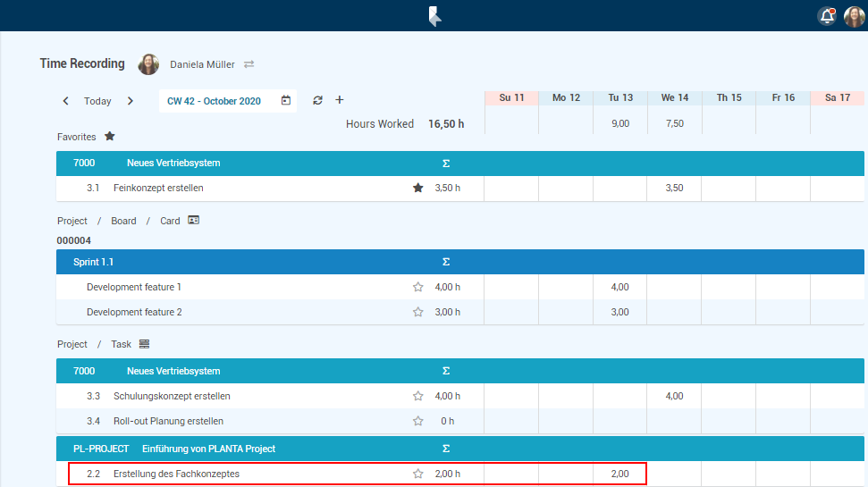
Task: Click the plus icon to add entry
Action: pos(340,100)
